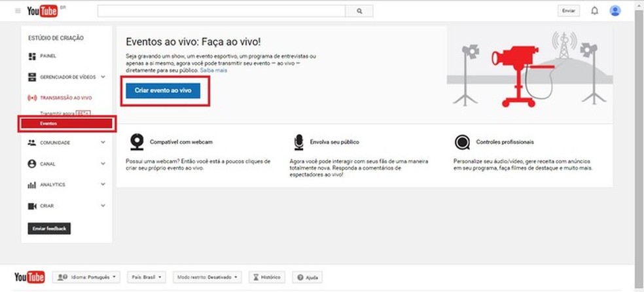This screenshot has width=644, height=292.
Task: Click the Controles profissionais chat icon
Action: [x=462, y=142]
